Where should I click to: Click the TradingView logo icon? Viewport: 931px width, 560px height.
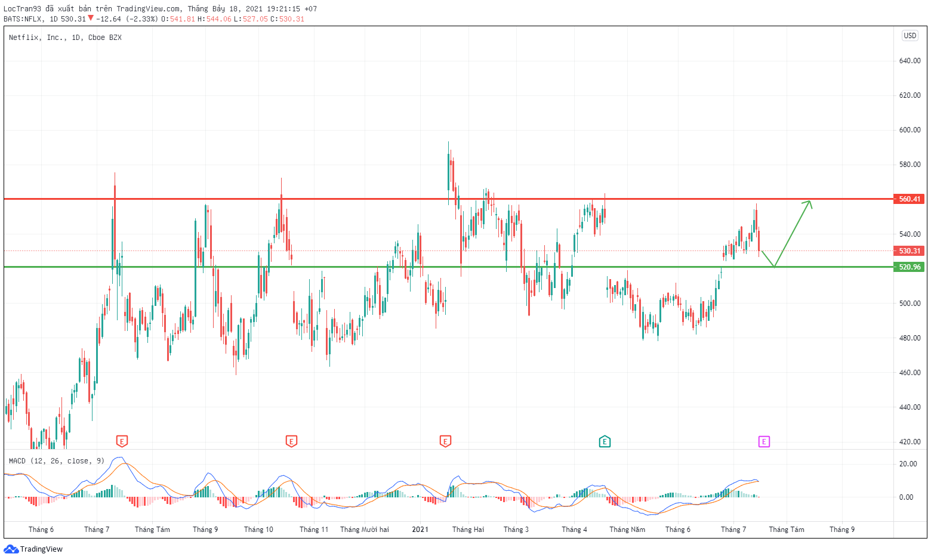point(11,549)
